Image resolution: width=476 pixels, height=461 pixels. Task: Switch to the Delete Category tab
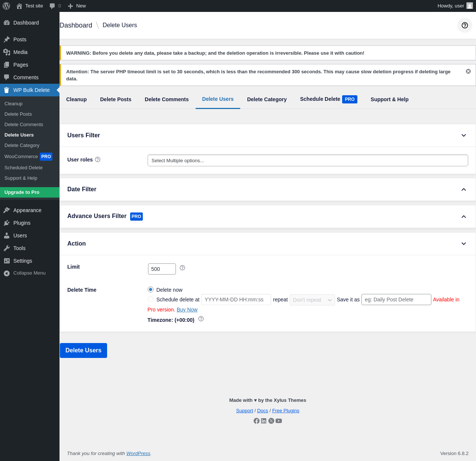pyautogui.click(x=267, y=99)
